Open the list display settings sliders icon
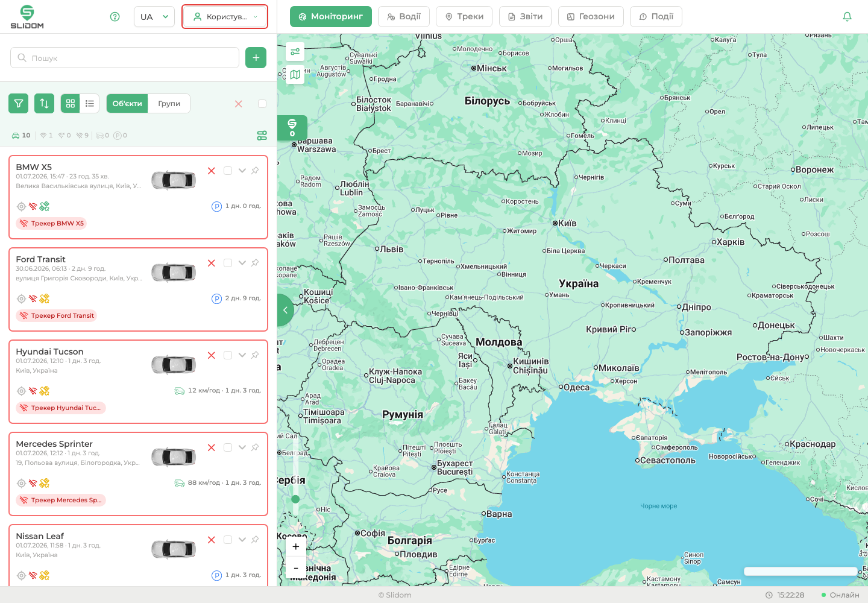868x603 pixels. click(x=262, y=136)
